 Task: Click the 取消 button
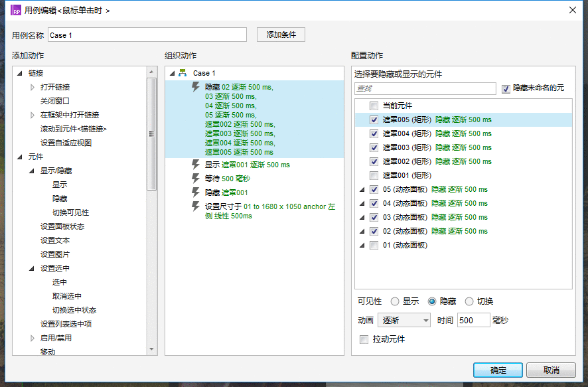pyautogui.click(x=551, y=370)
